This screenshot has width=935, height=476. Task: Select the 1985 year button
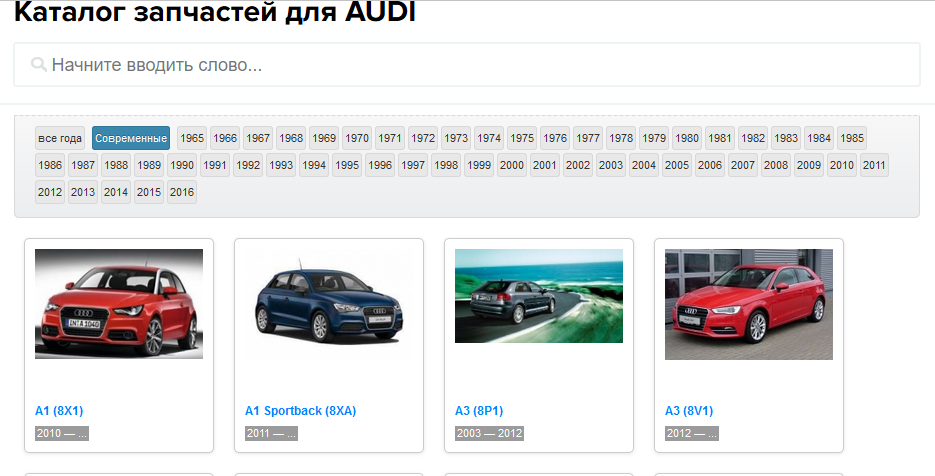852,138
